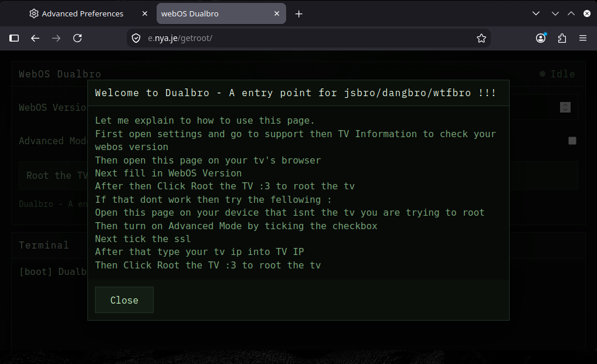Click the WebOS Version stepper arrows

[565, 107]
